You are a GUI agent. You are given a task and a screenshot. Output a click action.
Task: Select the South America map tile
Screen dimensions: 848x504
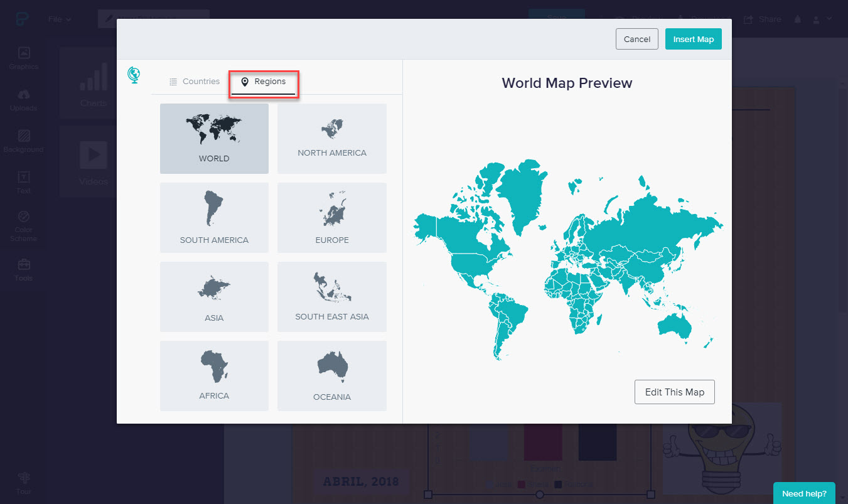coord(214,218)
